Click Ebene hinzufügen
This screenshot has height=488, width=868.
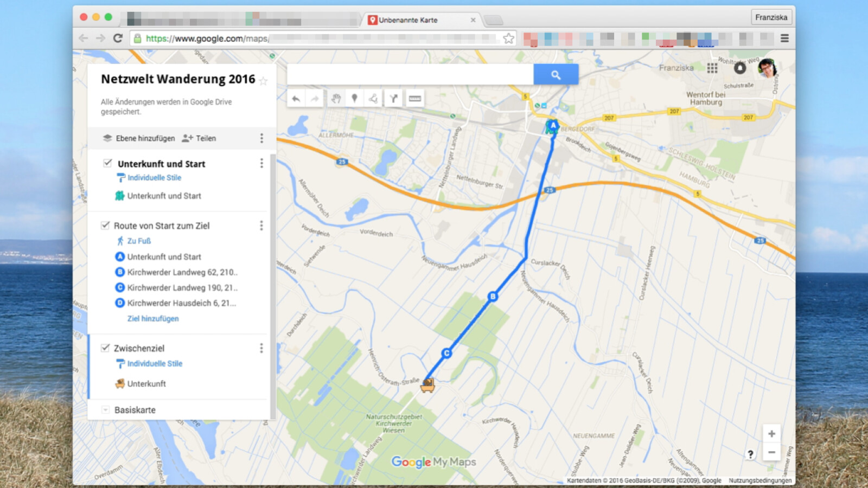pos(139,138)
